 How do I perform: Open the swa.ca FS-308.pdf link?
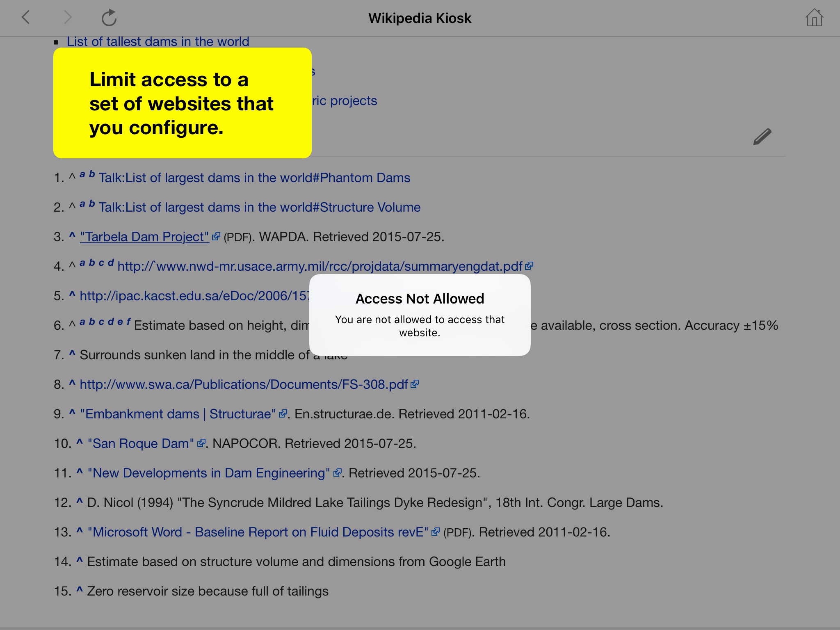pos(244,384)
